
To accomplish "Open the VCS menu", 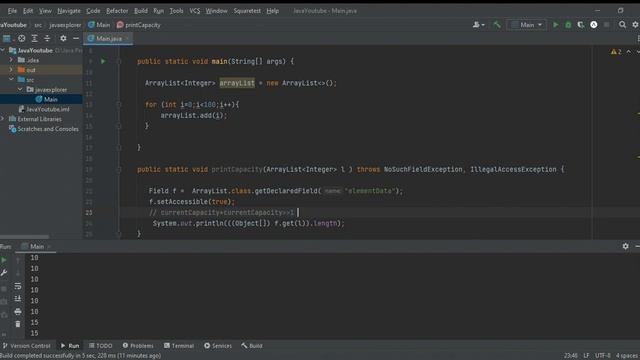I will point(195,11).
